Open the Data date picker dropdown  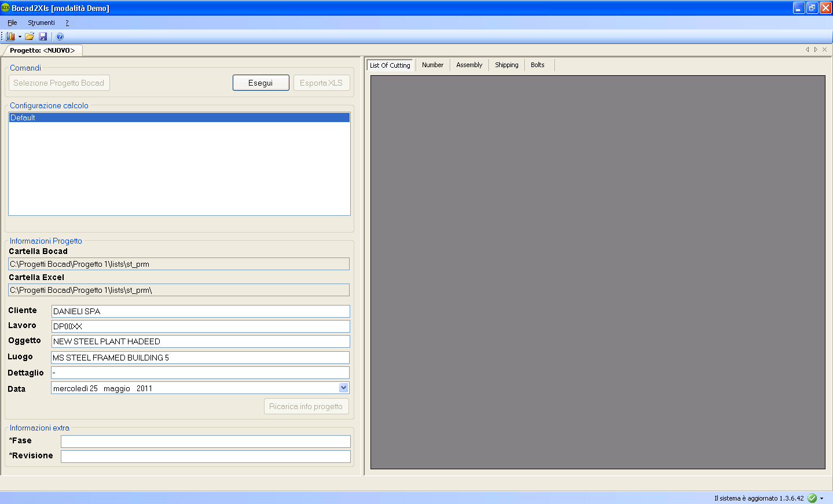pyautogui.click(x=343, y=388)
